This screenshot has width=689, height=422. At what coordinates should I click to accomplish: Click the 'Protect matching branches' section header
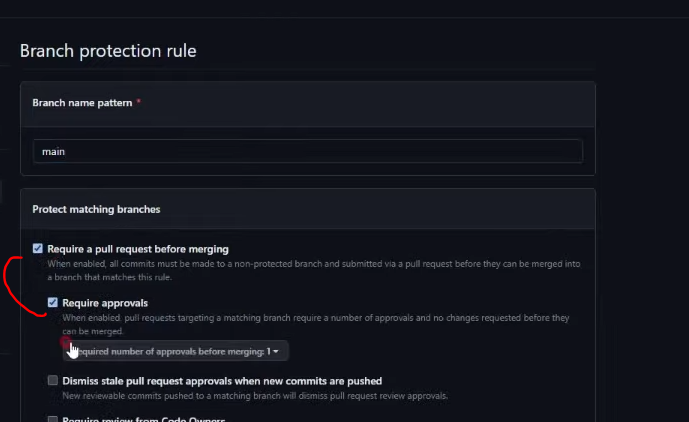[x=96, y=209]
